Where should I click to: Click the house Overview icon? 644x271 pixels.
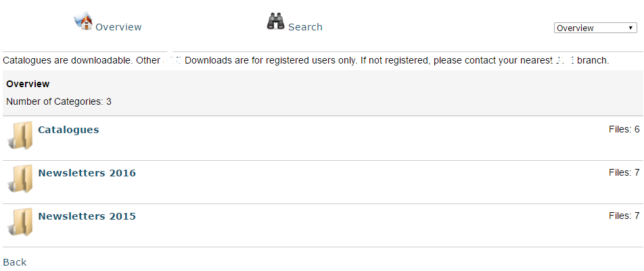pos(83,22)
